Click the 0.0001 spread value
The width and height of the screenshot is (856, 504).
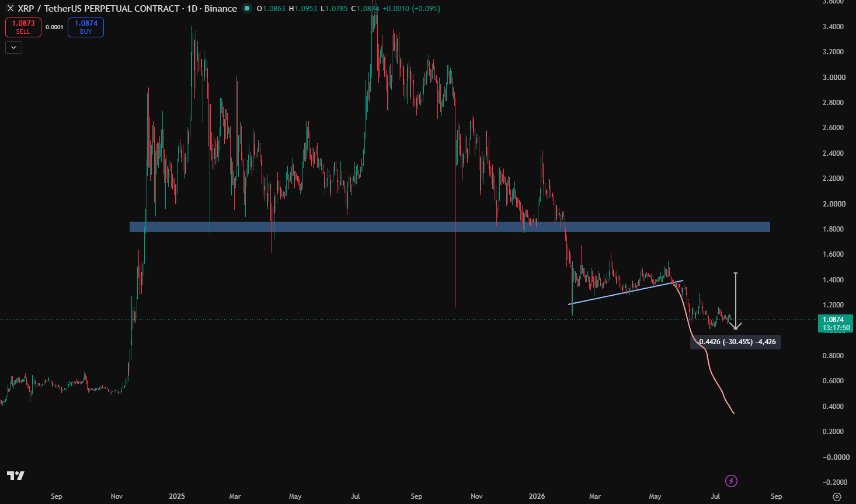click(54, 27)
